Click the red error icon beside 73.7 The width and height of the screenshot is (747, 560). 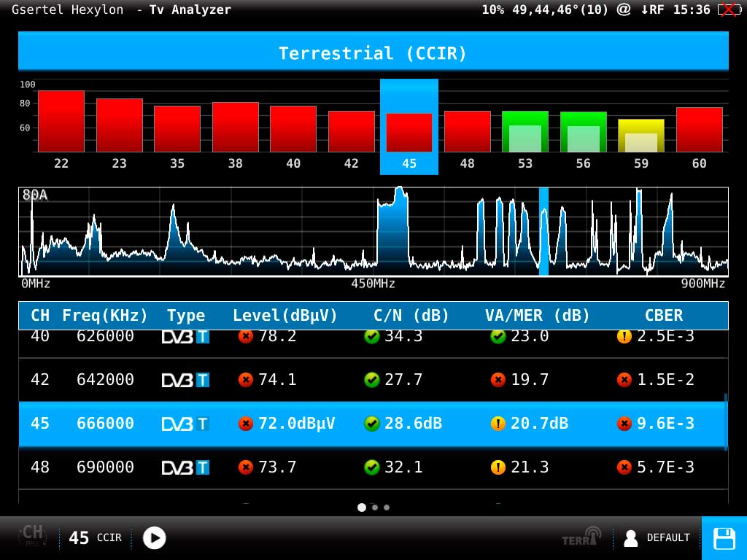point(246,467)
